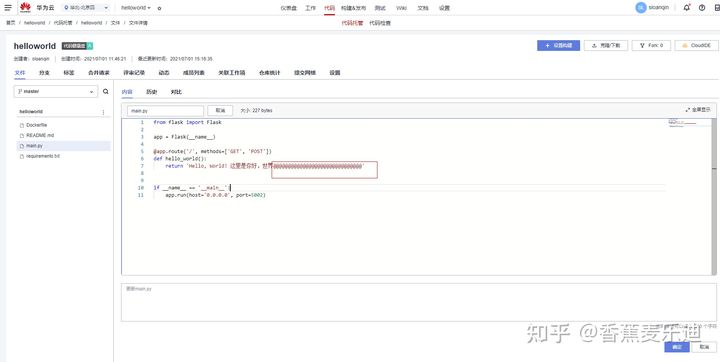Click the 文件 breadcrumb link
This screenshot has width=720, height=362.
point(115,23)
